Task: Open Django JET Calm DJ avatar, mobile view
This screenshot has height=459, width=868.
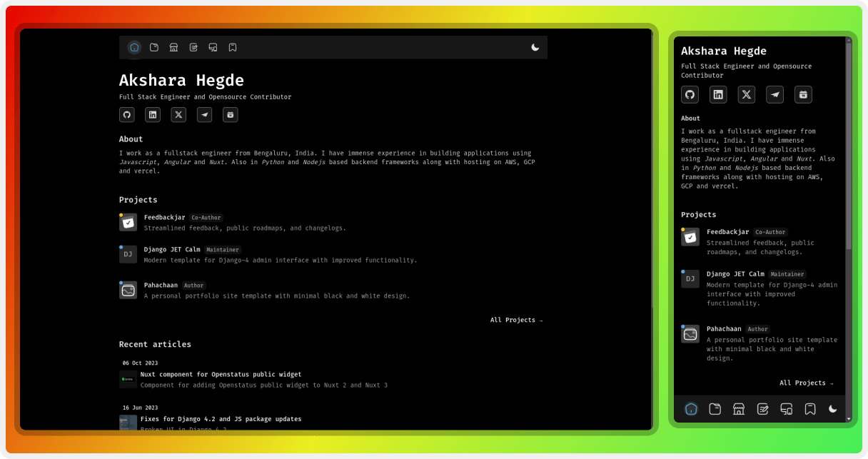Action: [690, 279]
